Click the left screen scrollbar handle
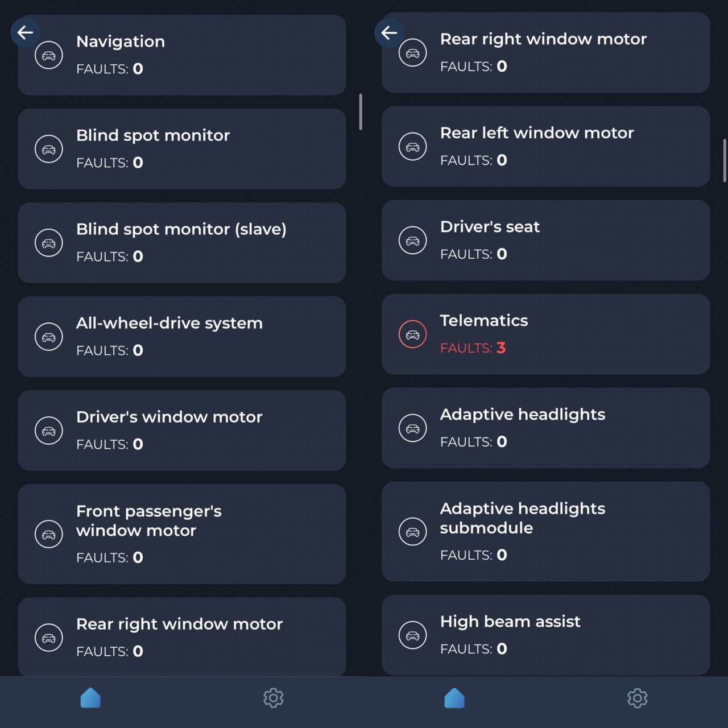The image size is (728, 728). tap(361, 112)
